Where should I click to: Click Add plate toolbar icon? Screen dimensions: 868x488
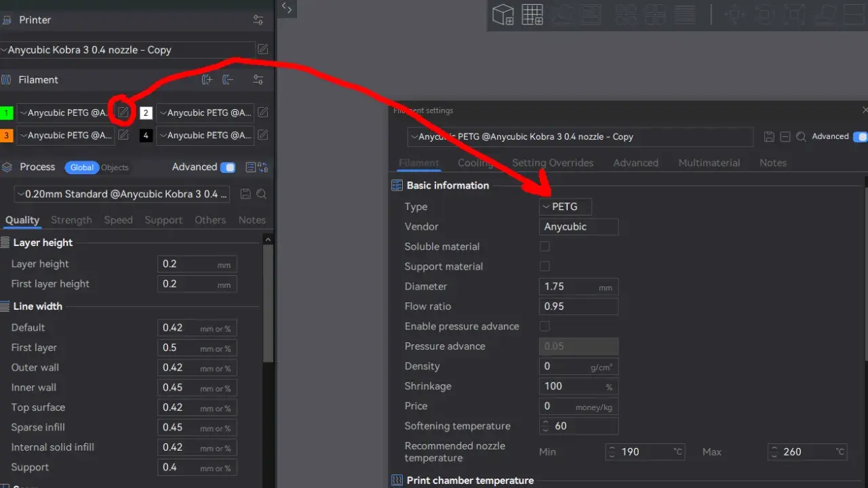[x=532, y=15]
